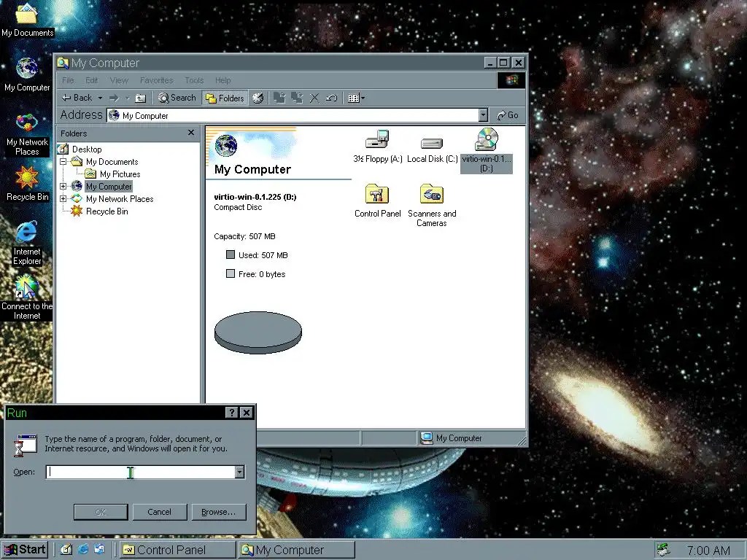Click the Undo toolbar icon
Image resolution: width=747 pixels, height=560 pixels.
(x=332, y=98)
